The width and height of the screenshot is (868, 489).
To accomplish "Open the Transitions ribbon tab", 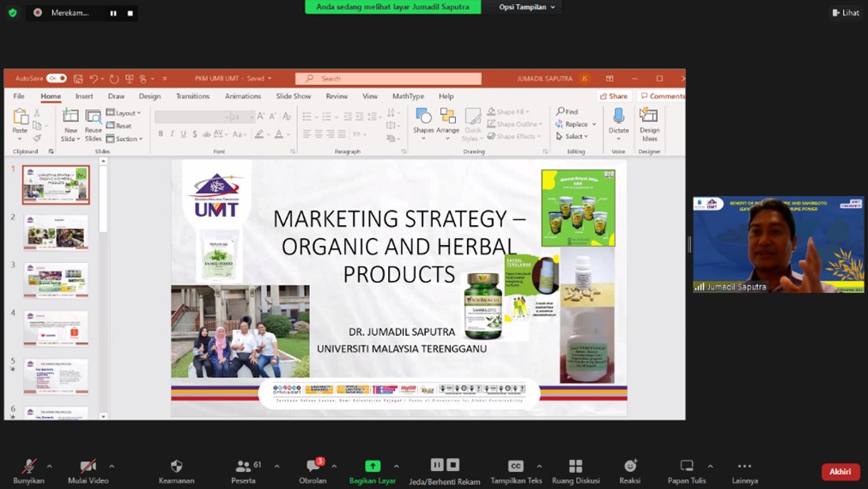I will pos(192,96).
